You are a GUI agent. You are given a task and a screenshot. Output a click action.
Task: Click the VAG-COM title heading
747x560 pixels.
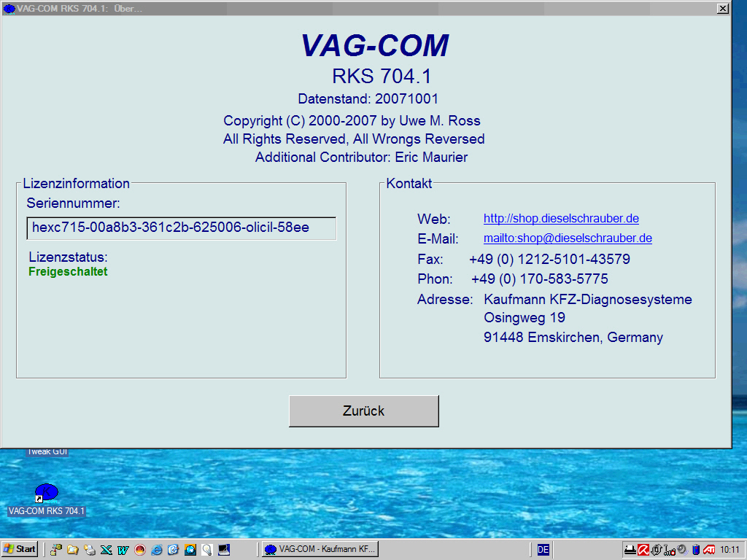click(x=375, y=46)
